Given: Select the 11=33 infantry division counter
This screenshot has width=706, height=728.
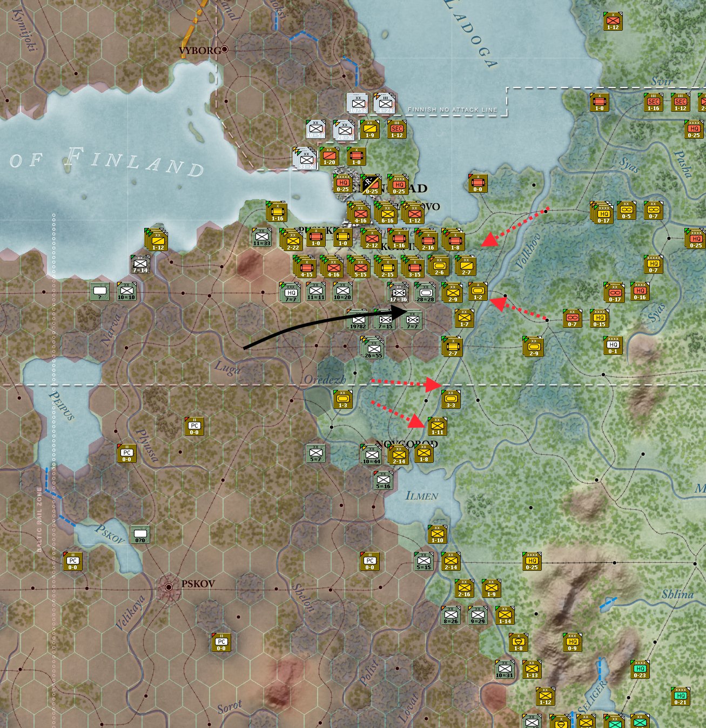Looking at the screenshot, I should point(262,238).
